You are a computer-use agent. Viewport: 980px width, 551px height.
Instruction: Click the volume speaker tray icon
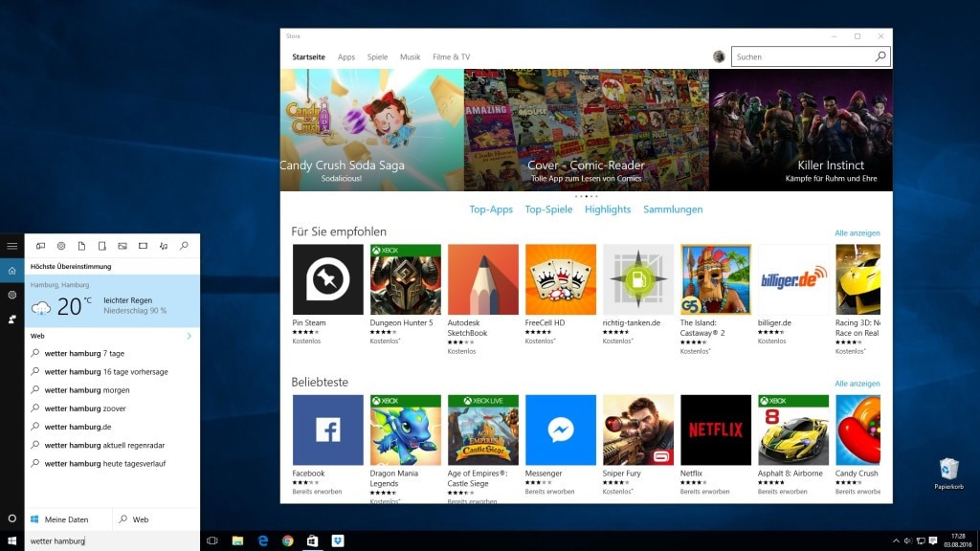click(908, 541)
